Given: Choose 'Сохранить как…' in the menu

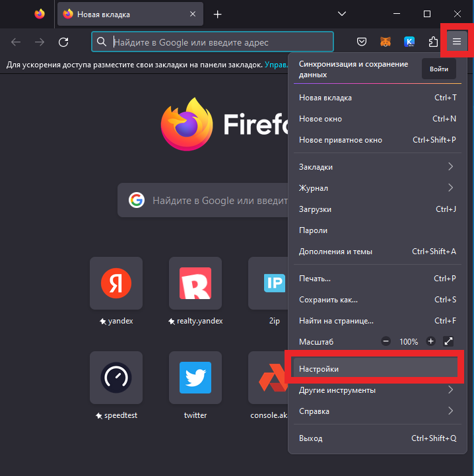Looking at the screenshot, I should pos(378,300).
